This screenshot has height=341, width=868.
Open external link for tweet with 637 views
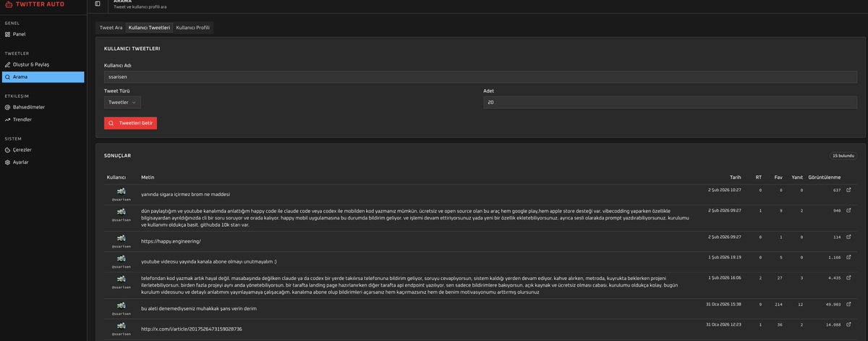[x=849, y=190]
